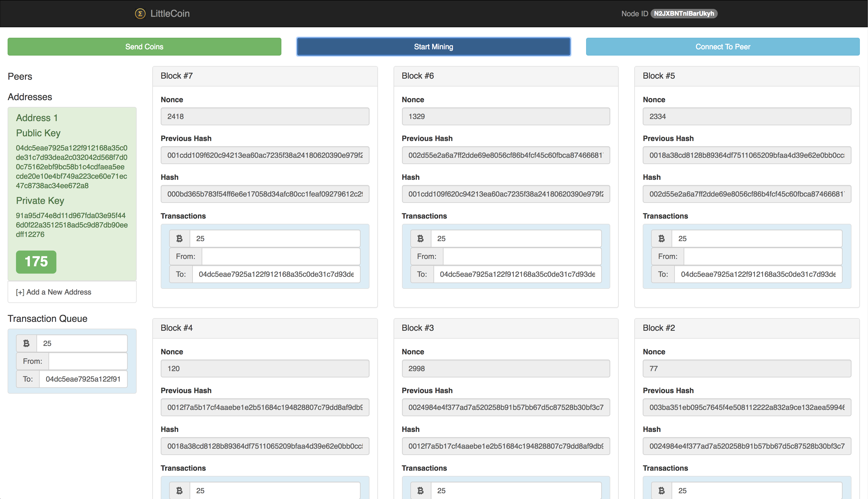Click the To address in Transaction Queue
Viewport: 868px width, 499px height.
[x=83, y=379]
